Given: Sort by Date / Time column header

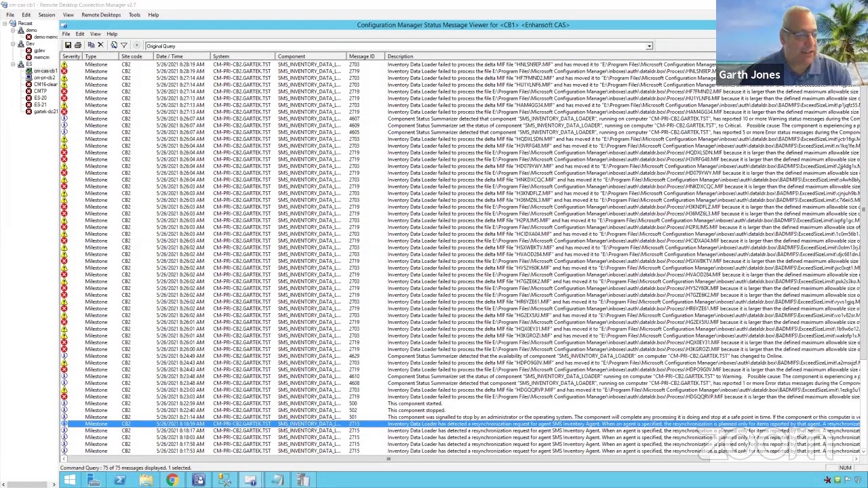Looking at the screenshot, I should click(182, 56).
